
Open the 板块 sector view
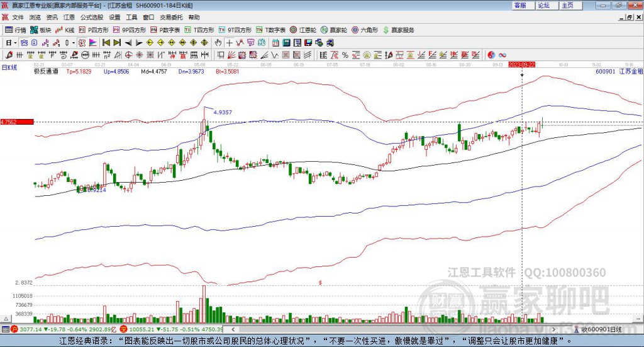pyautogui.click(x=40, y=30)
